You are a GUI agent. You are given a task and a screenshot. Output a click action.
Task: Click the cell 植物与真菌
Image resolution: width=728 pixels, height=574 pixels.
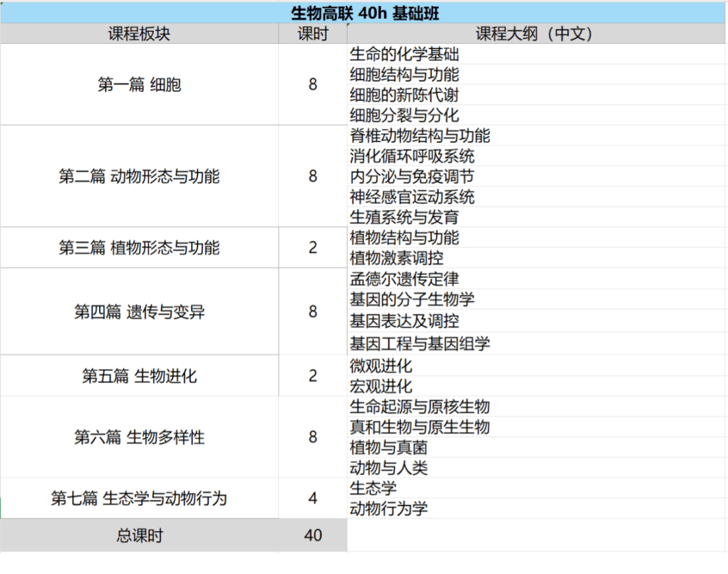point(536,447)
